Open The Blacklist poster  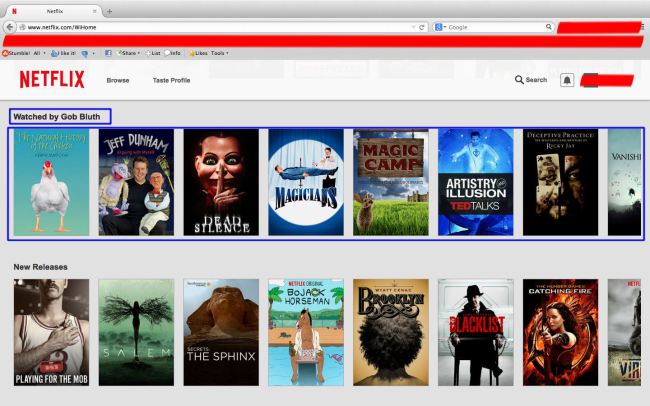coord(476,332)
